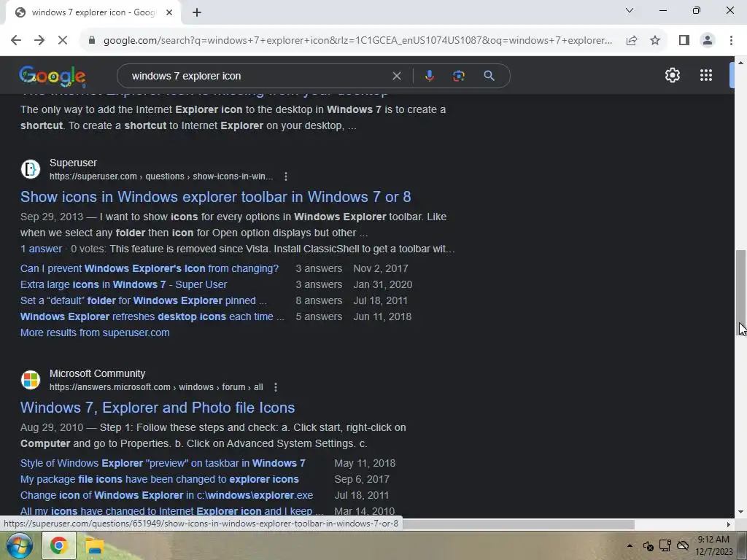Go forward to the next page
The height and width of the screenshot is (560, 747).
(39, 41)
